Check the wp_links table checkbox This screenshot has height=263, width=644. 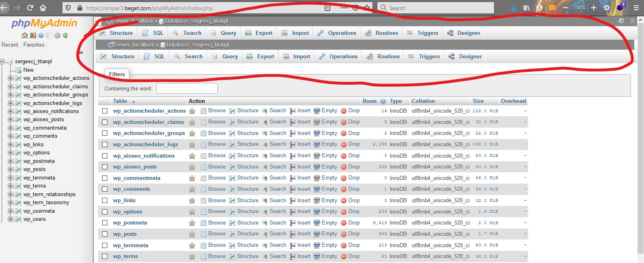coord(105,200)
